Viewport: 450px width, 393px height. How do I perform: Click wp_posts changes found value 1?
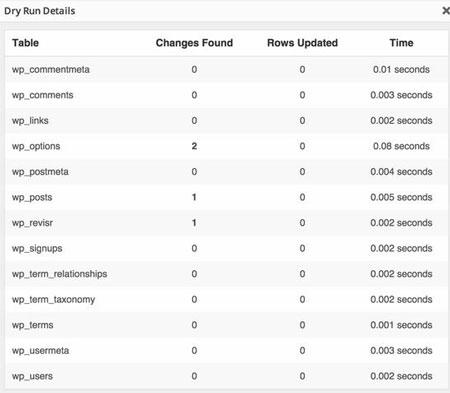tap(194, 197)
